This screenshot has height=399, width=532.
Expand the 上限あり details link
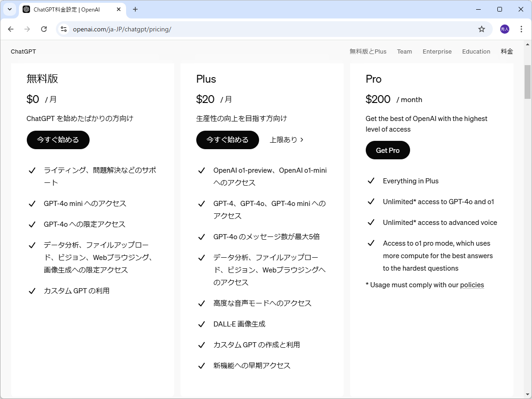coord(286,139)
